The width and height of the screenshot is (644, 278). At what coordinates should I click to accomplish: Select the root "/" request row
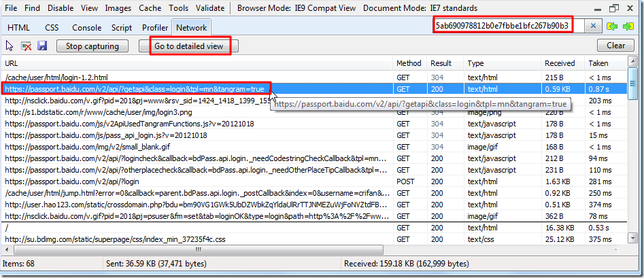click(314, 228)
